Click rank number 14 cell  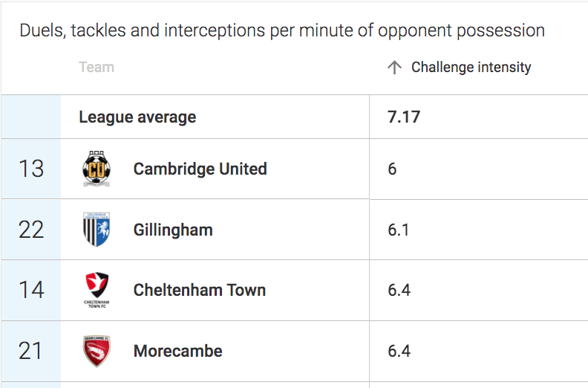point(31,290)
